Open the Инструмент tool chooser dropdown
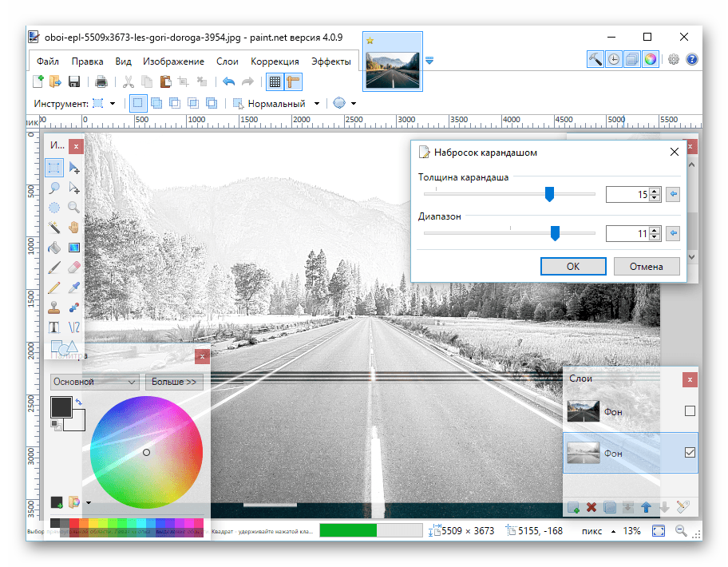Image resolution: width=728 pixels, height=567 pixels. coord(112,104)
